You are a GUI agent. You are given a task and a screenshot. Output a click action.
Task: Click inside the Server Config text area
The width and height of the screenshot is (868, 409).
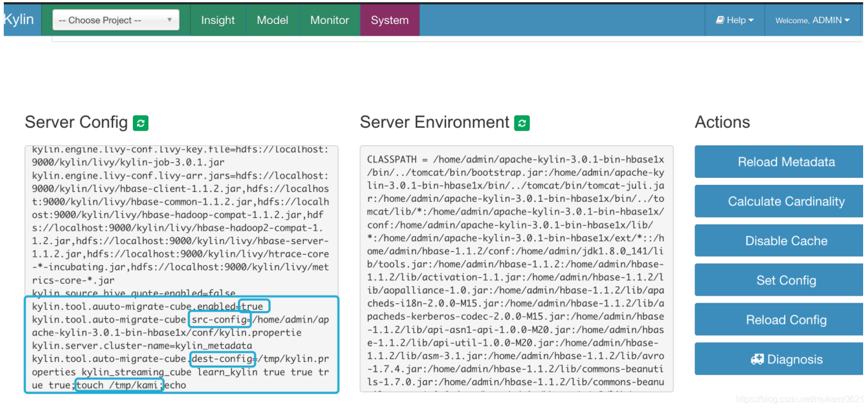click(181, 268)
